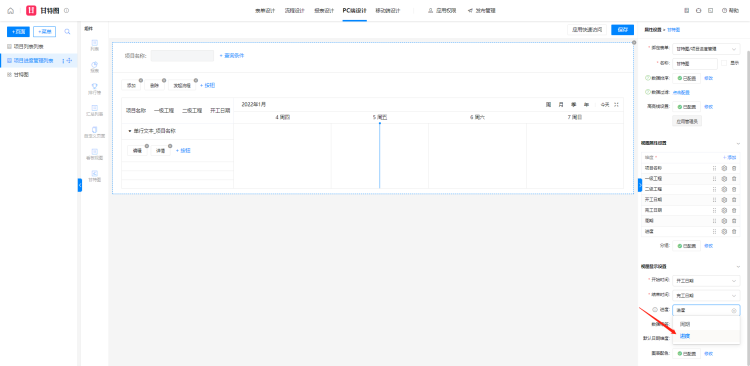Click the + 添加 link in field list

coord(729,157)
